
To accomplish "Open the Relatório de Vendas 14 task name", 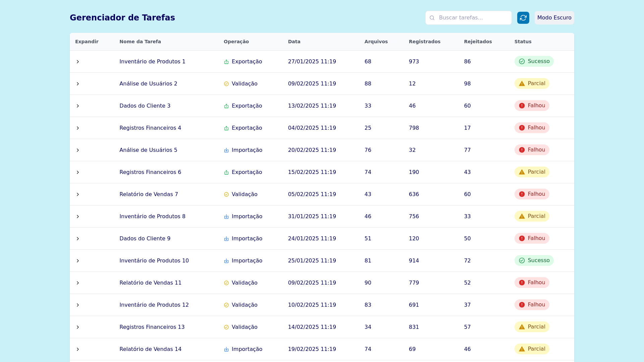I will pos(150,349).
